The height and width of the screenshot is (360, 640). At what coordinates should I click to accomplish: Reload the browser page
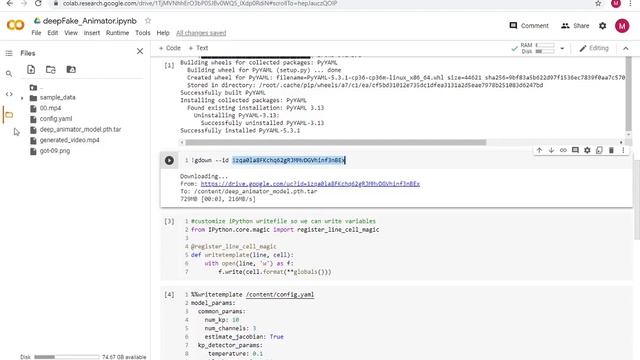tap(38, 3)
